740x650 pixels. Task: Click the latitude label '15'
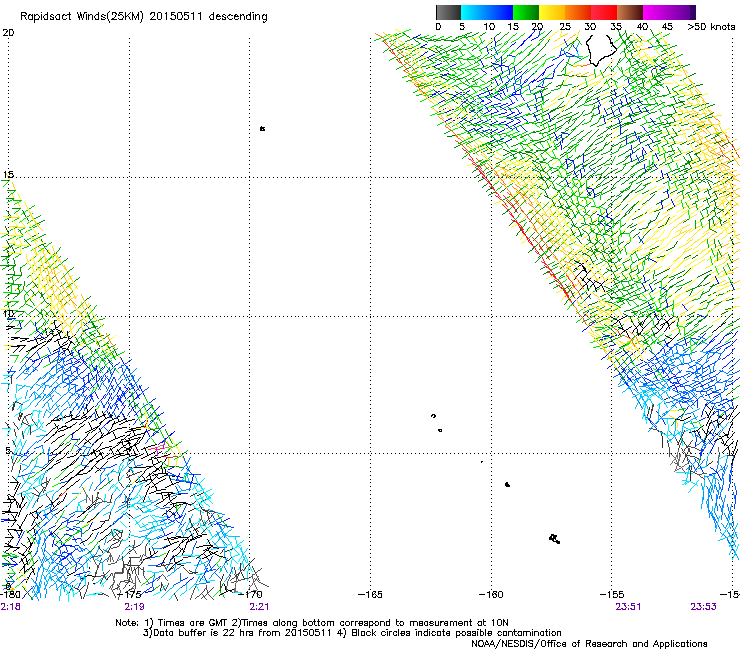point(8,175)
